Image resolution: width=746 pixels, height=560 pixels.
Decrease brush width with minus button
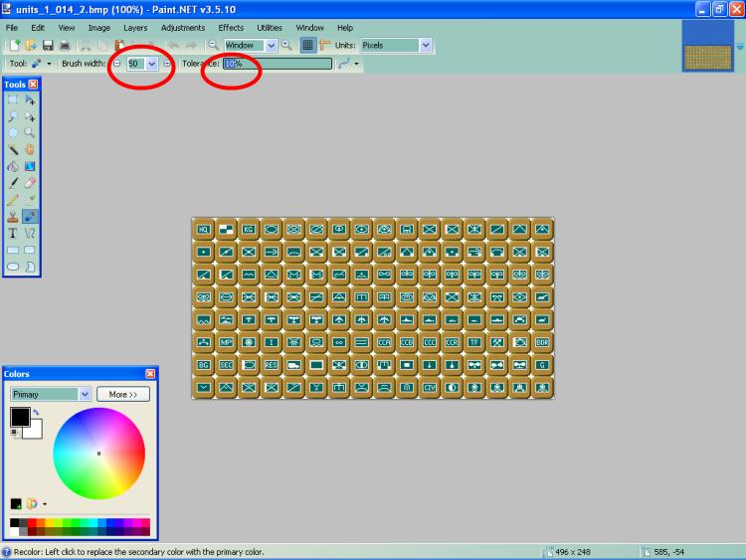pyautogui.click(x=117, y=64)
